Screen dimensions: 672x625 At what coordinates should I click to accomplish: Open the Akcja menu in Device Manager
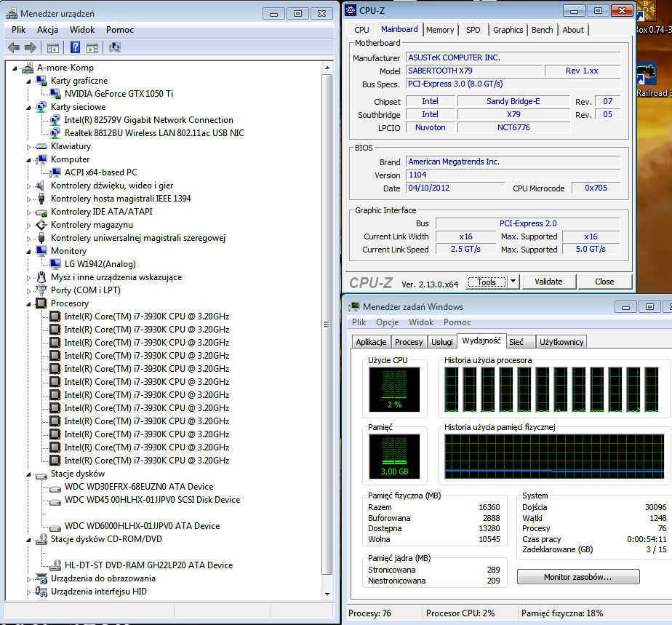click(47, 30)
